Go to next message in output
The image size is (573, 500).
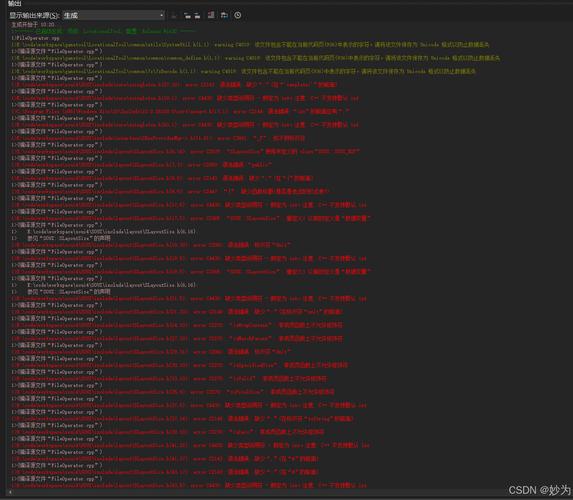pos(197,15)
